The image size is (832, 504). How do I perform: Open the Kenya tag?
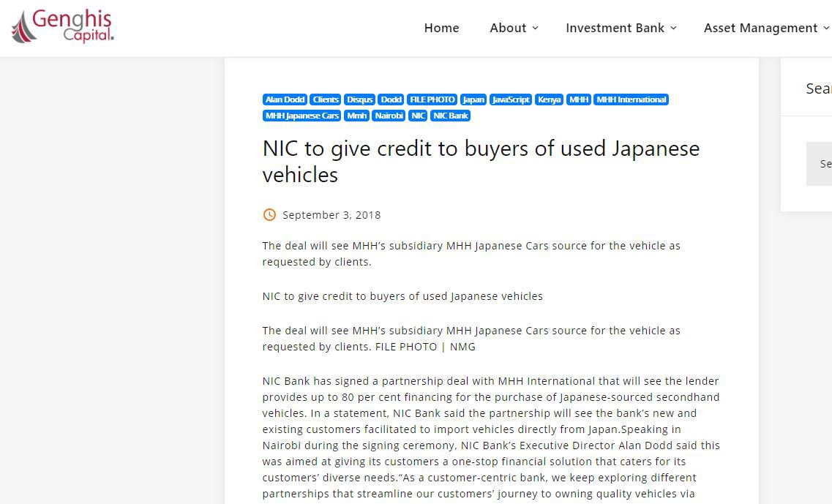(550, 99)
